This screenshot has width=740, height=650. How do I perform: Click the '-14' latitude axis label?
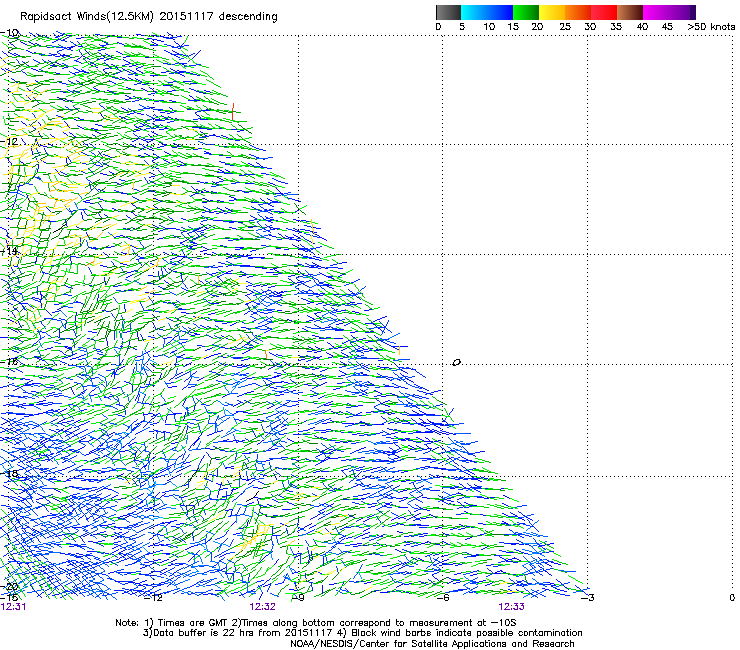coord(9,251)
